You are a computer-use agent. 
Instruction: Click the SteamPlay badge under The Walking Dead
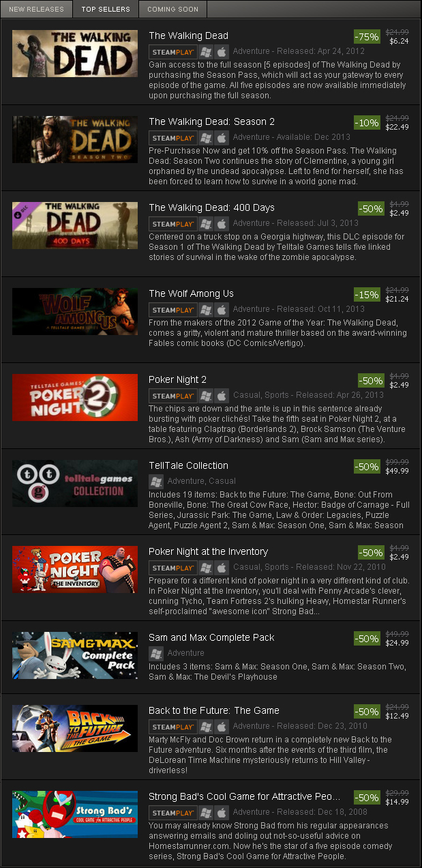pos(172,52)
